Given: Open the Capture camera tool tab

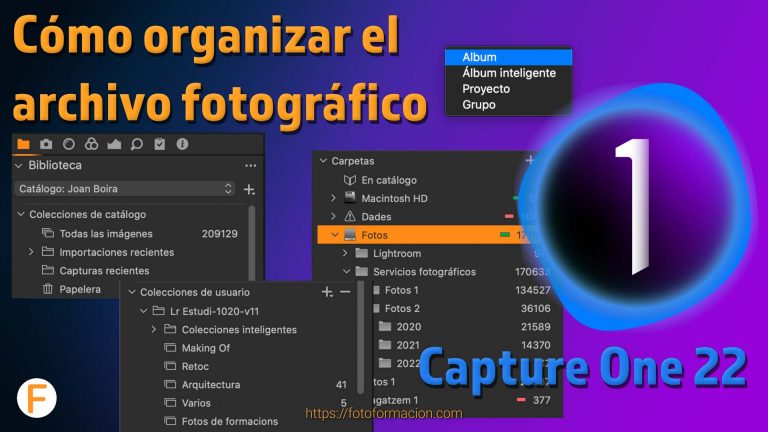Looking at the screenshot, I should coord(46,144).
